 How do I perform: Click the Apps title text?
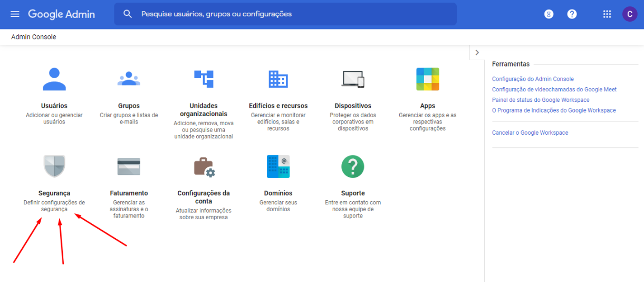pos(428,106)
